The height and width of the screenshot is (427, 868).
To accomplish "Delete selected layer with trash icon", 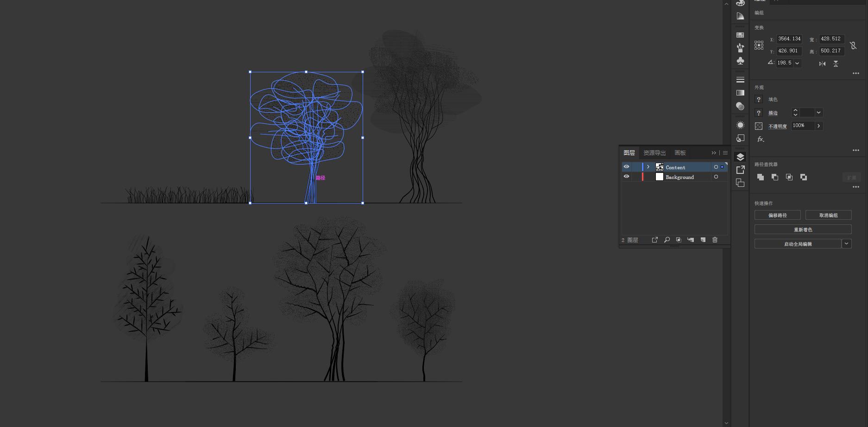I will pos(715,240).
